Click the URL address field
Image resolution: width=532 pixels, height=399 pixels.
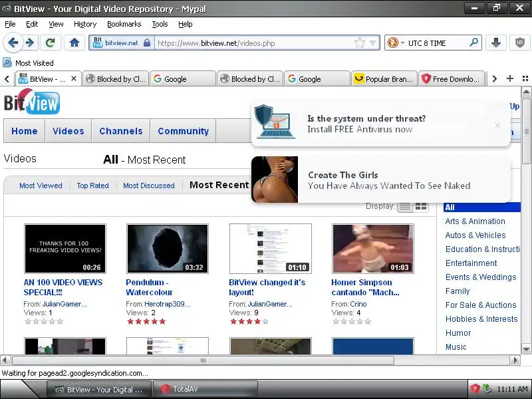(x=255, y=43)
